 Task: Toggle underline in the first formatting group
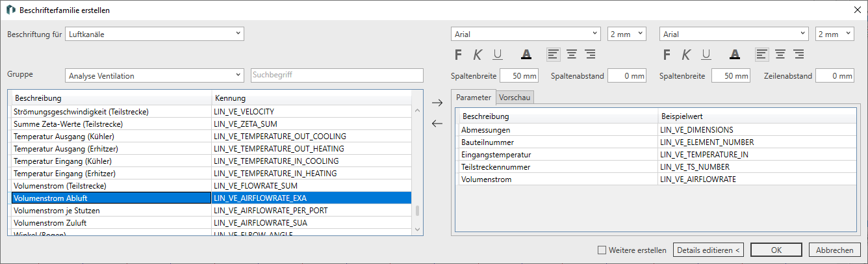(498, 54)
